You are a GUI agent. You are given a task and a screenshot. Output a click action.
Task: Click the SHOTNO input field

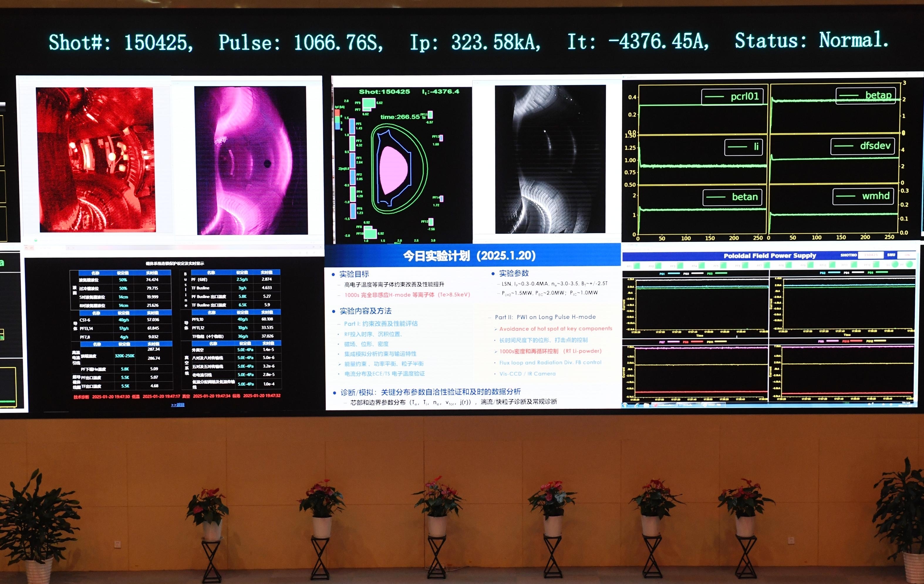[871, 255]
